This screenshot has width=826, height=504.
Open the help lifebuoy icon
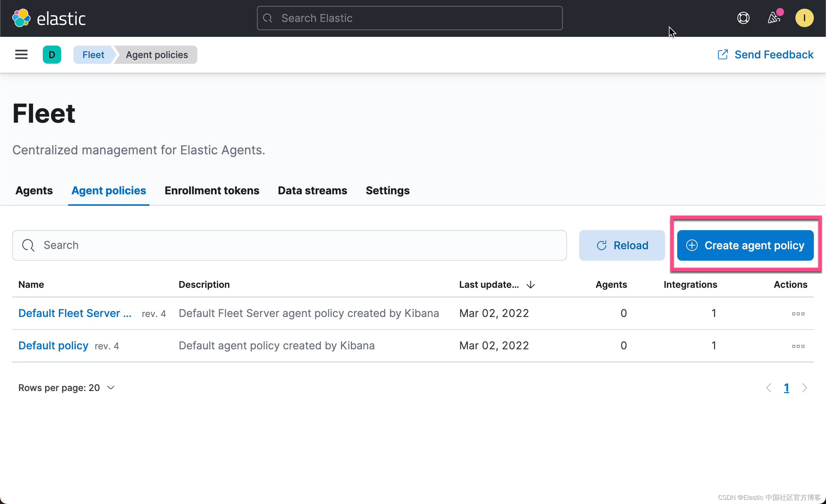[x=743, y=18]
